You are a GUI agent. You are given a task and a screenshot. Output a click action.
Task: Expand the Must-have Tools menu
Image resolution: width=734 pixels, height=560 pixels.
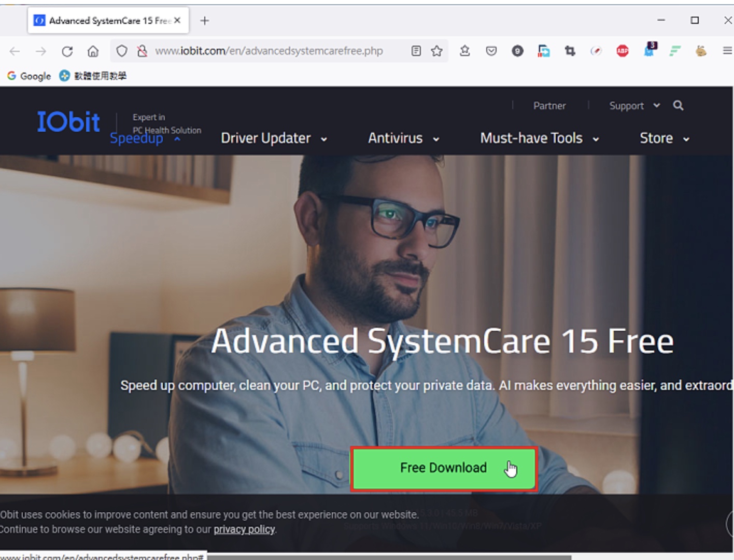coord(540,138)
